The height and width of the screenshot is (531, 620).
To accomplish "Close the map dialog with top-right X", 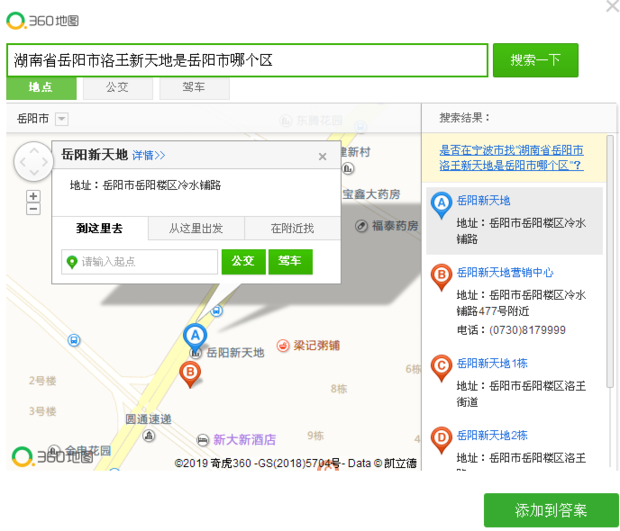I will click(x=612, y=6).
